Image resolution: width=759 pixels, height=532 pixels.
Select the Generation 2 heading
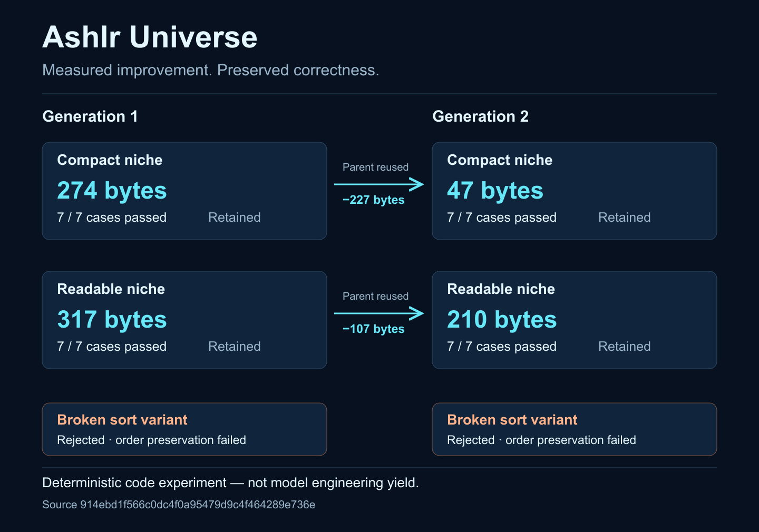tap(480, 116)
